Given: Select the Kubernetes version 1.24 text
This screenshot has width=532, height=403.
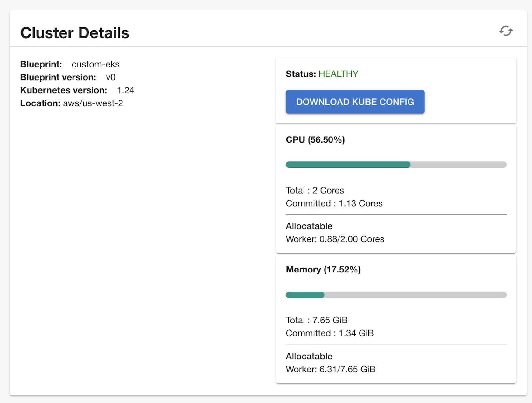Looking at the screenshot, I should pyautogui.click(x=125, y=90).
